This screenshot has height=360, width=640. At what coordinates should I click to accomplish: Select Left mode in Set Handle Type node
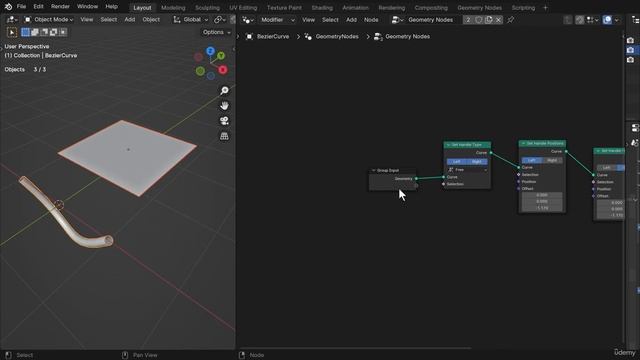tap(457, 162)
